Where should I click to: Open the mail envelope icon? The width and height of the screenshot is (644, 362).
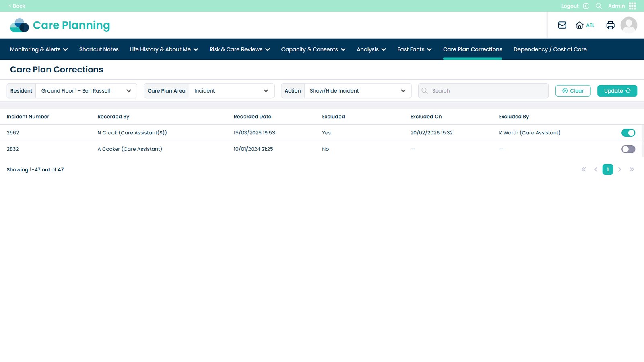[x=562, y=25]
